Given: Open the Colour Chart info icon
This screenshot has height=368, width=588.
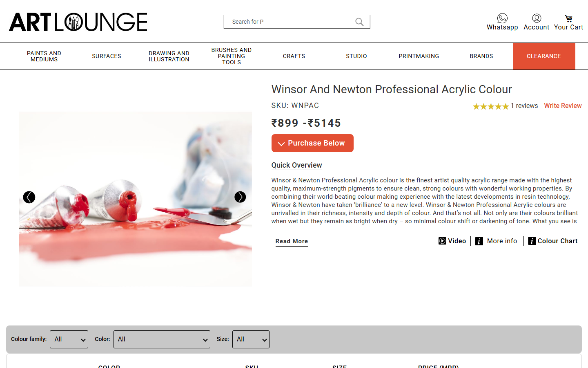Looking at the screenshot, I should click(532, 241).
